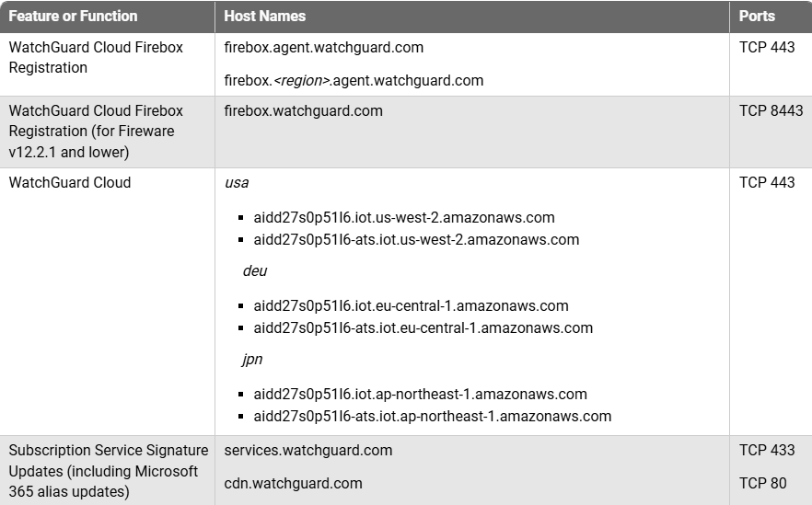The width and height of the screenshot is (812, 505).
Task: Click the "Ports" column header
Action: 757,17
